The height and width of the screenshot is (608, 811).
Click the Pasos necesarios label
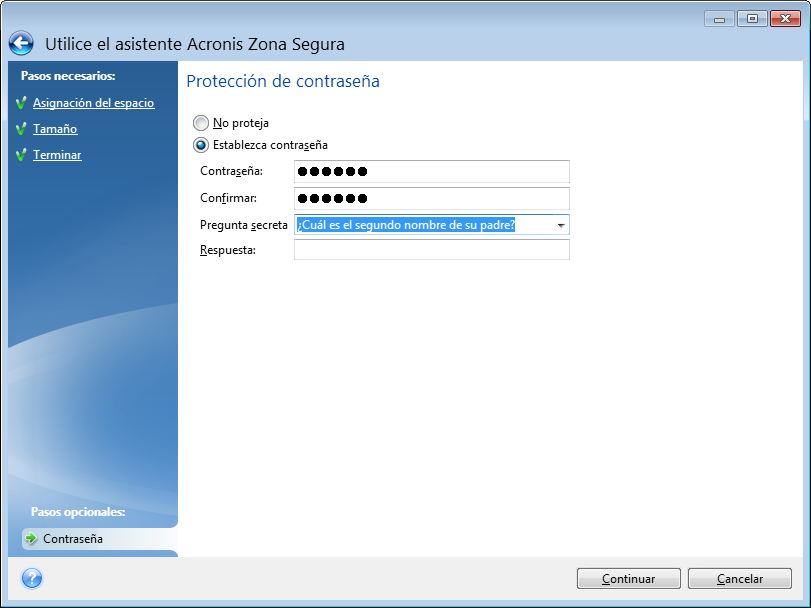click(x=68, y=75)
